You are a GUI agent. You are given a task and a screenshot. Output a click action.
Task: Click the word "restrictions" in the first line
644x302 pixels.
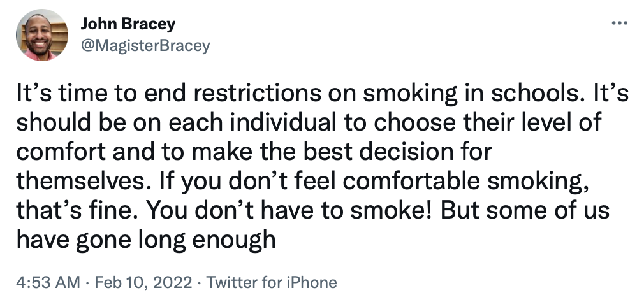tap(263, 94)
